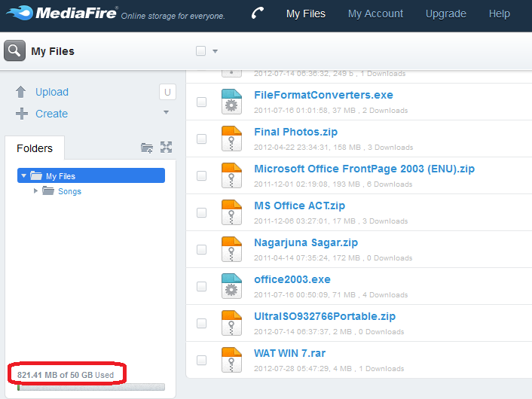The height and width of the screenshot is (399, 532).
Task: Check the WAT WIN 7.rar checkbox
Action: [x=201, y=360]
